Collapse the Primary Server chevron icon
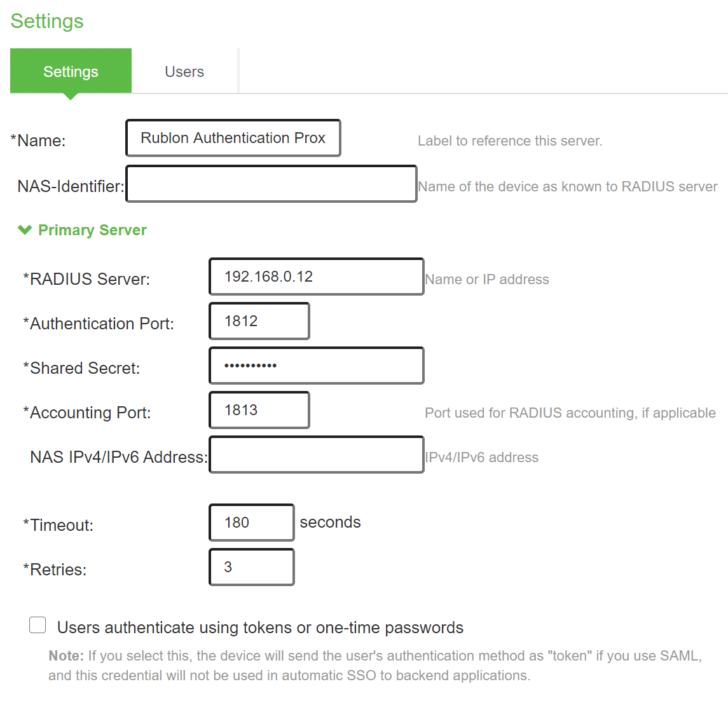728x719 pixels. click(x=25, y=230)
